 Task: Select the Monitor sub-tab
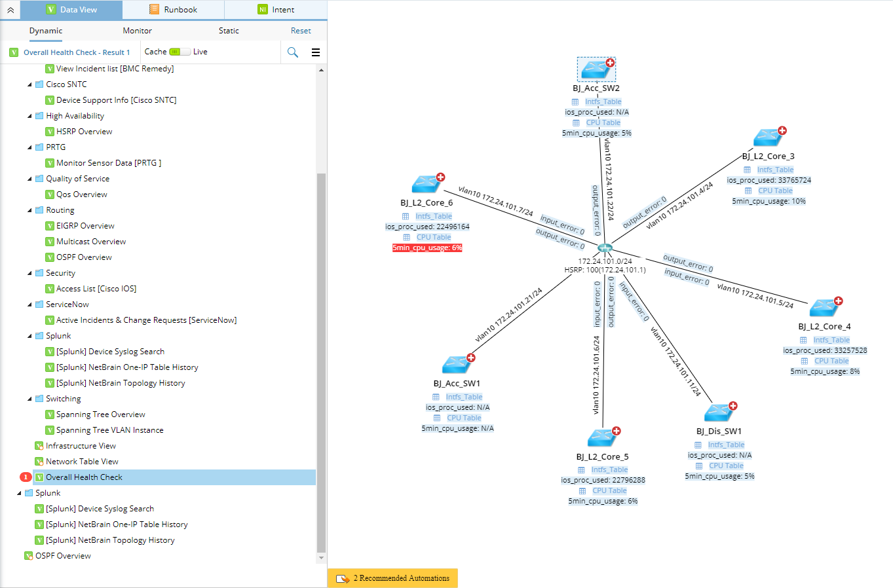137,31
